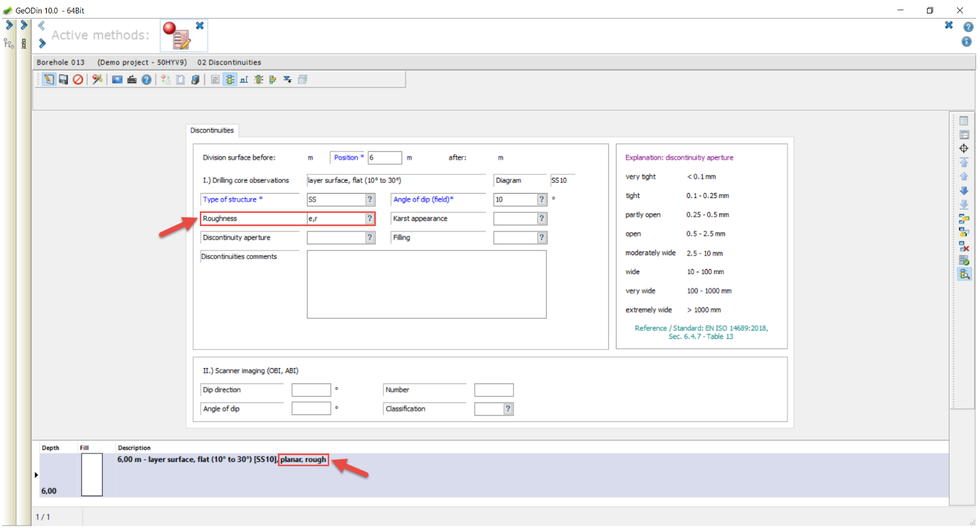The image size is (980, 528).
Task: Click the typewriter icon in toolbar
Action: [132, 80]
